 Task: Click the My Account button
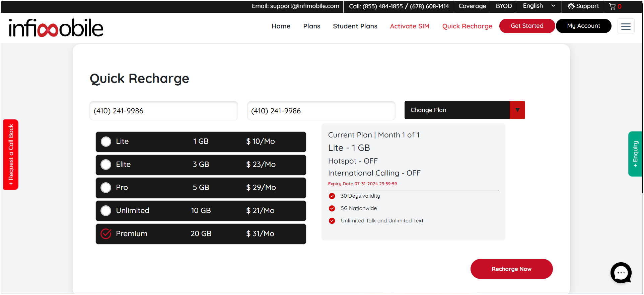pyautogui.click(x=584, y=26)
